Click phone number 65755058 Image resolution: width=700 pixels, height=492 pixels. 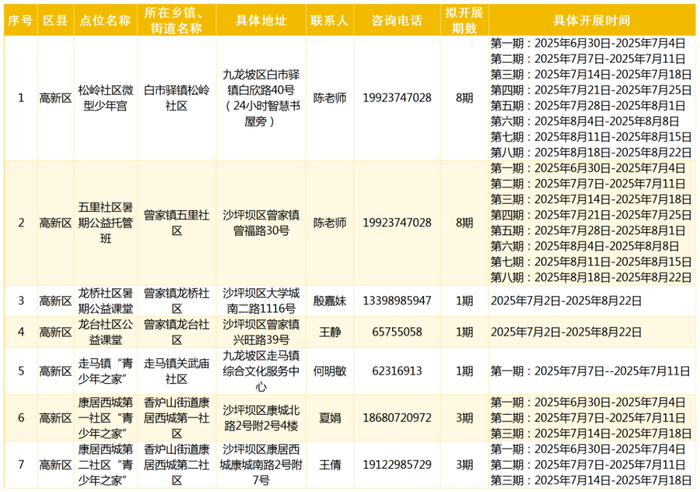pos(397,332)
